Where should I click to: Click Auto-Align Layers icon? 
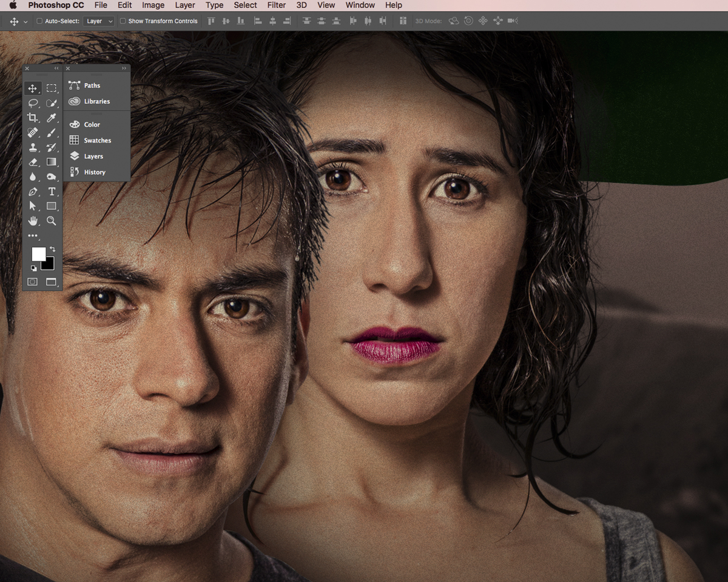pos(403,21)
